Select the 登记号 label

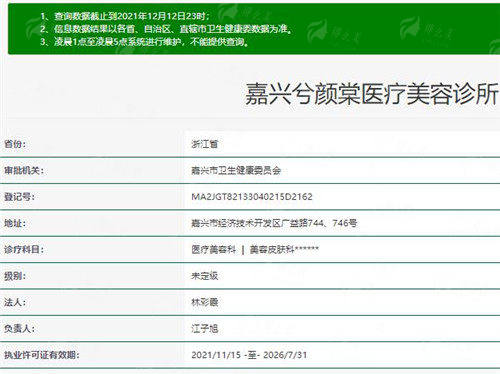(x=19, y=197)
